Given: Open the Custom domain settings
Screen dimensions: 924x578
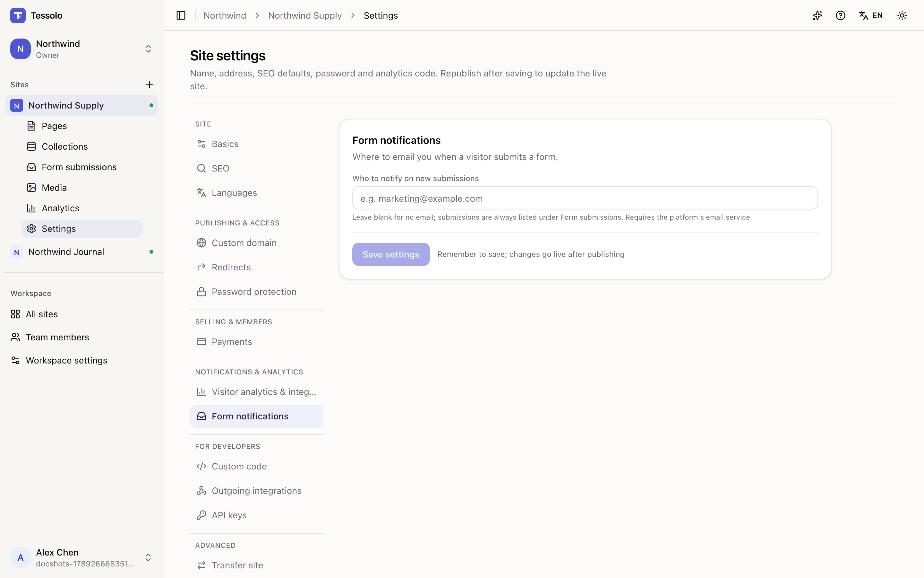Looking at the screenshot, I should (x=257, y=243).
